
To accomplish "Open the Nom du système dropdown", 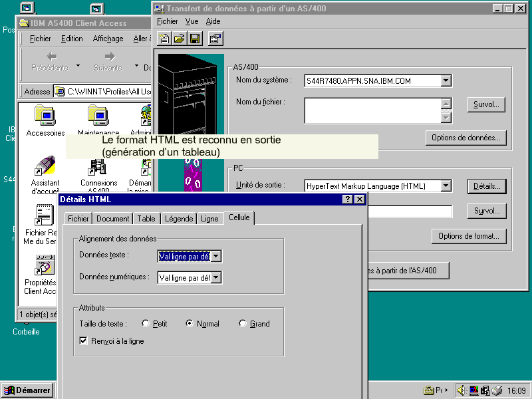I will click(446, 80).
